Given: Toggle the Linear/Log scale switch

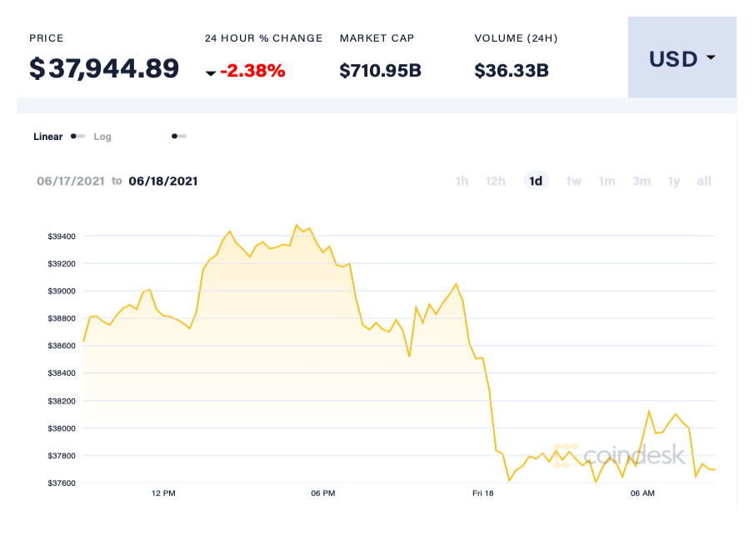Looking at the screenshot, I should pos(77,137).
